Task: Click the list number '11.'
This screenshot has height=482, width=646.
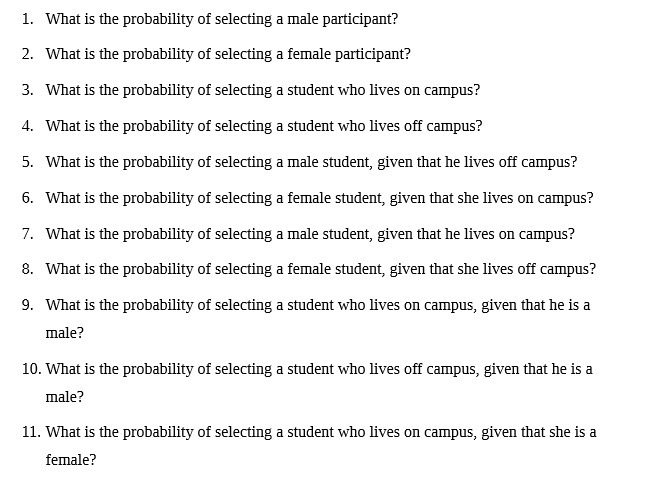Action: point(31,433)
